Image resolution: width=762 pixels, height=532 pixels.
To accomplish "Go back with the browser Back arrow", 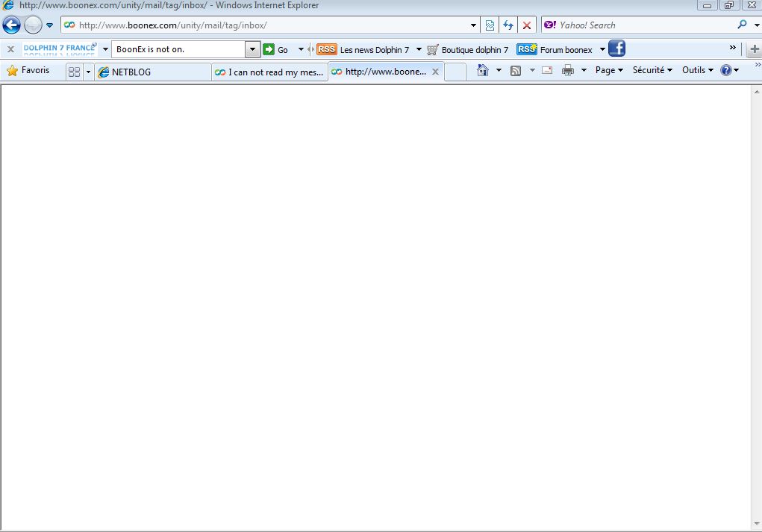I will coord(12,25).
